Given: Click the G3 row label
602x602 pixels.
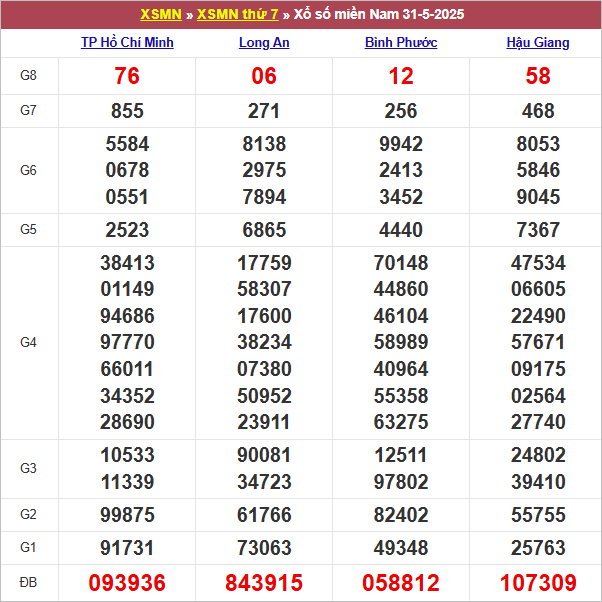Looking at the screenshot, I should [28, 468].
